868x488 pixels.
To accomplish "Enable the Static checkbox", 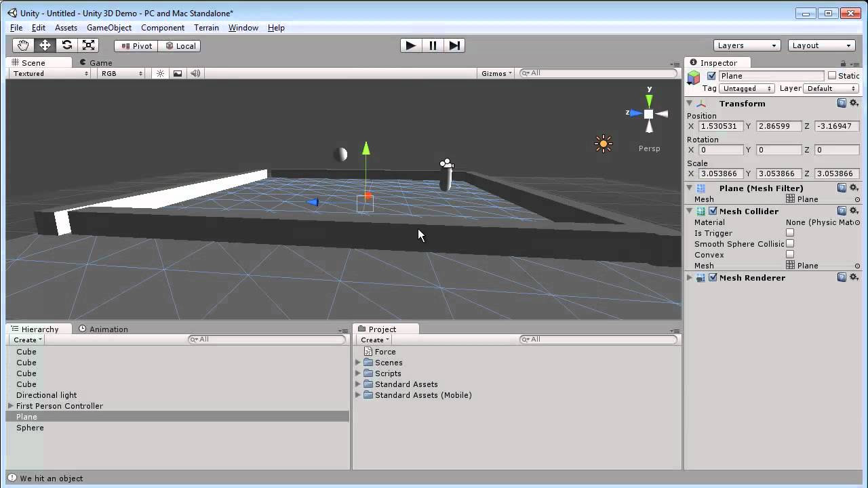I will point(832,76).
